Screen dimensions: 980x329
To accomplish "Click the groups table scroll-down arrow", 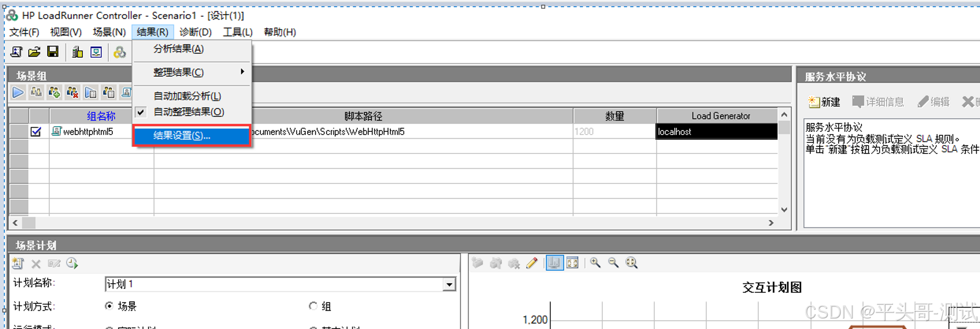I will coord(784,209).
